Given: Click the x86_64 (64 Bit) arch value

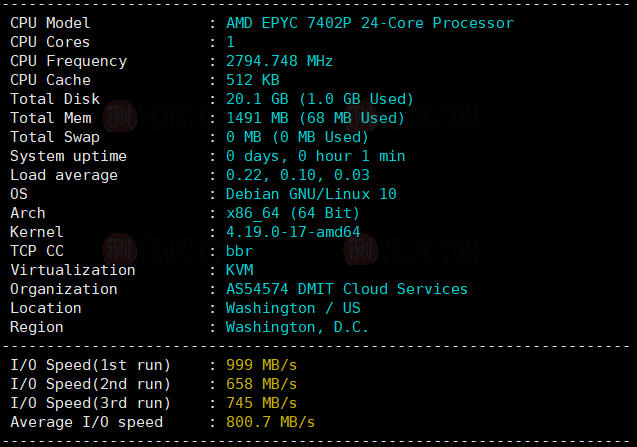Looking at the screenshot, I should coord(292,213).
